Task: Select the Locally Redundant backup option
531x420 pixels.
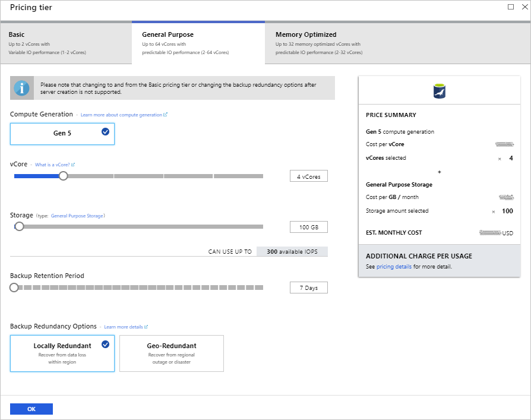Action: click(x=62, y=353)
